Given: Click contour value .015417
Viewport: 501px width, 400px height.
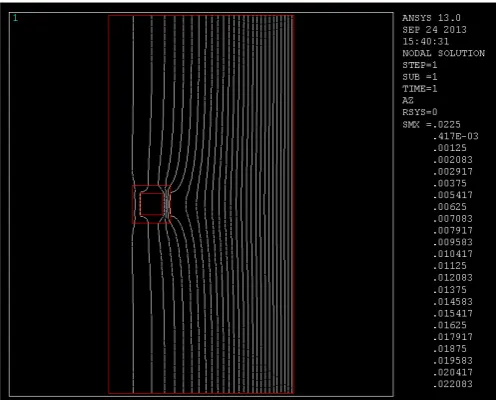Looking at the screenshot, I should tap(453, 314).
